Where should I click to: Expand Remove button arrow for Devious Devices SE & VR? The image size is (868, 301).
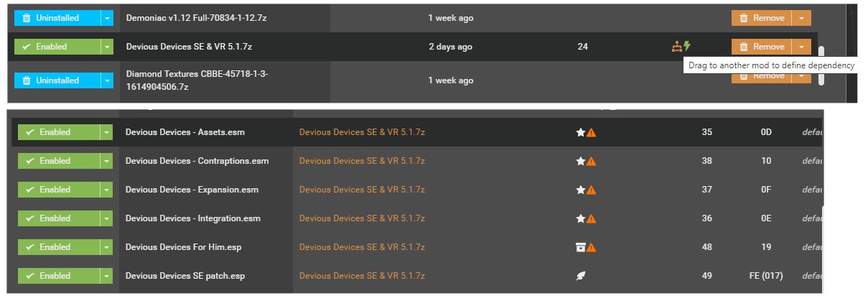(802, 47)
